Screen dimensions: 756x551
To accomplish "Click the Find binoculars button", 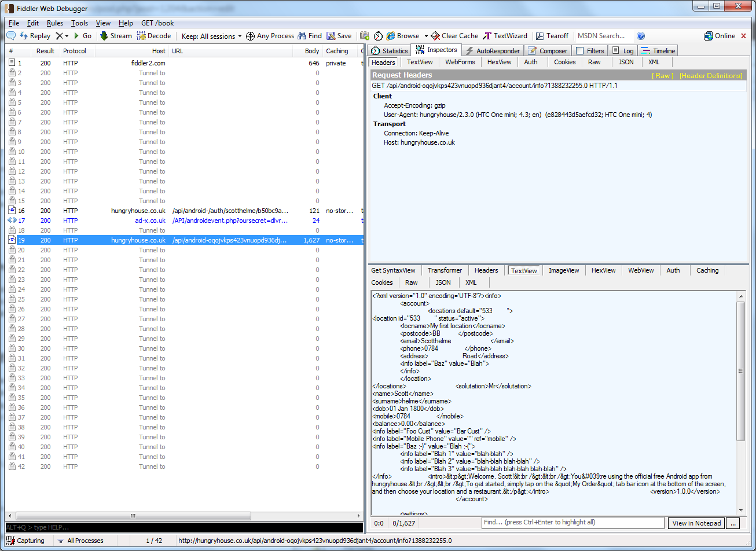I will [310, 36].
